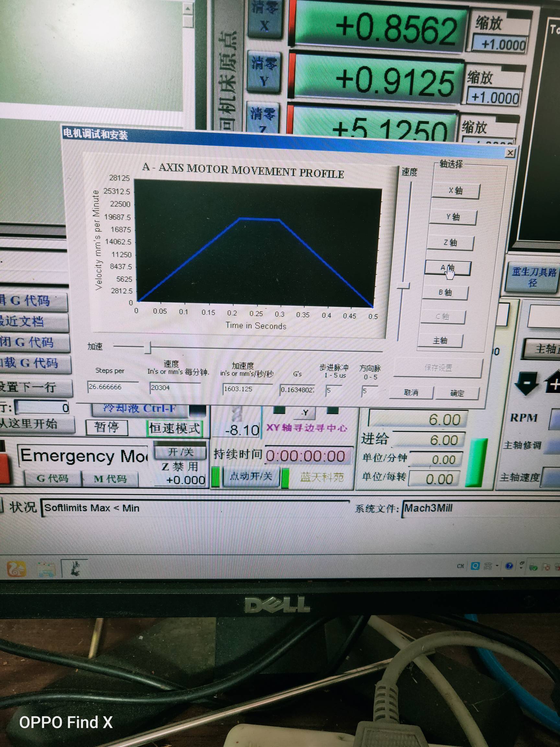560x747 pixels.
Task: Click the 步进脉冲 step pulse field
Action: [333, 391]
